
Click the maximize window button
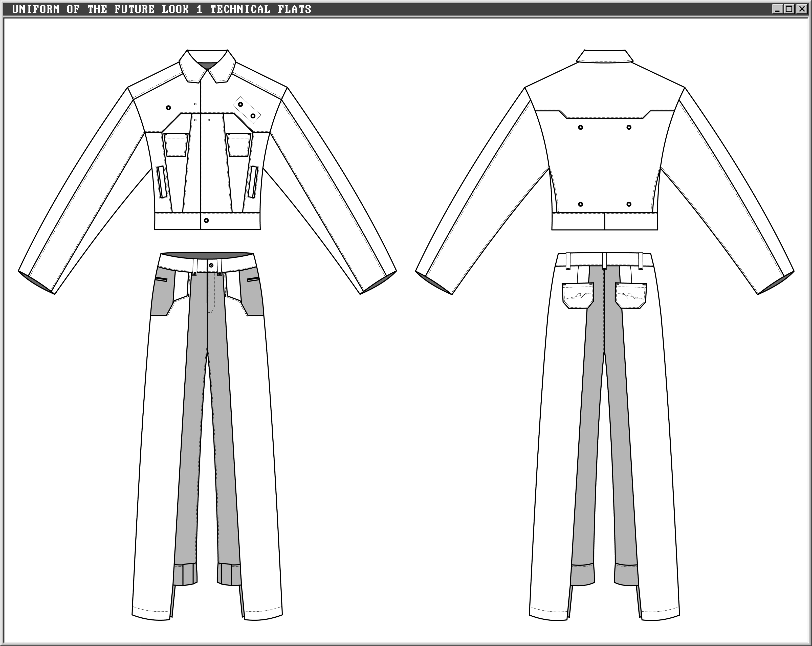(x=789, y=9)
